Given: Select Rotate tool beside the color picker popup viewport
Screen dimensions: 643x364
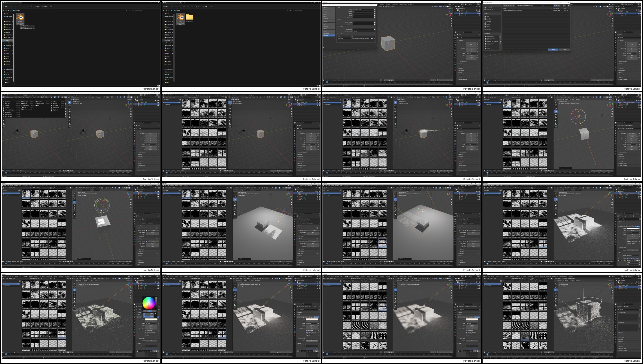Looking at the screenshot, I should [75, 293].
